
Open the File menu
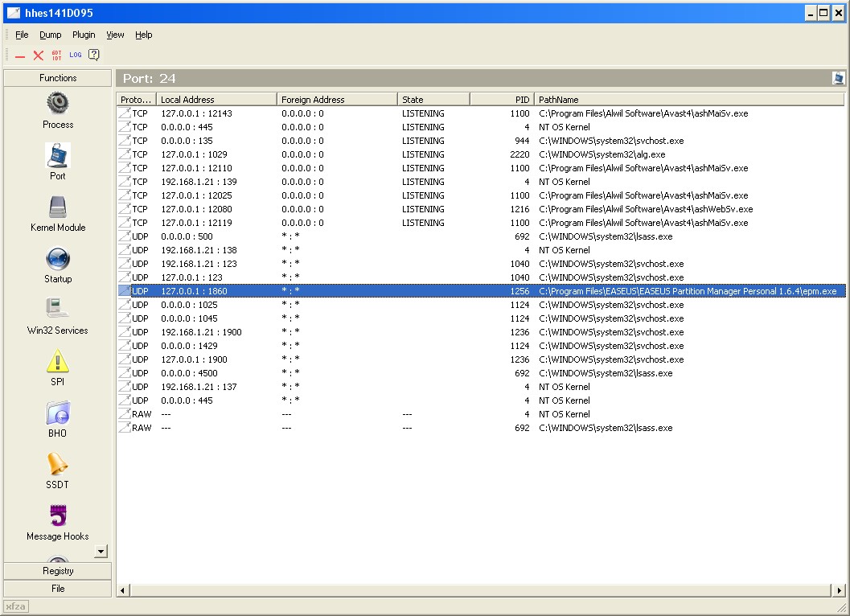(22, 35)
